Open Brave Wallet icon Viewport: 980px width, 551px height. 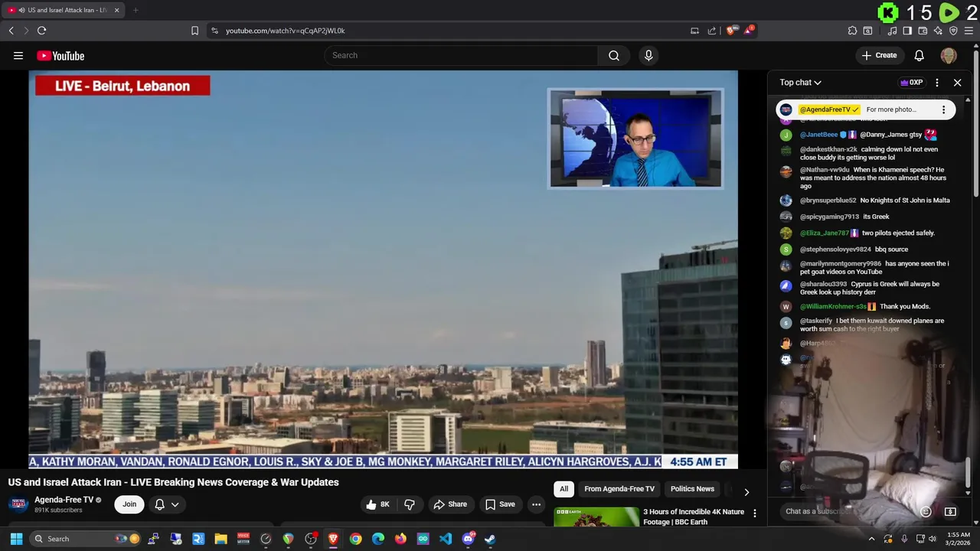(923, 31)
